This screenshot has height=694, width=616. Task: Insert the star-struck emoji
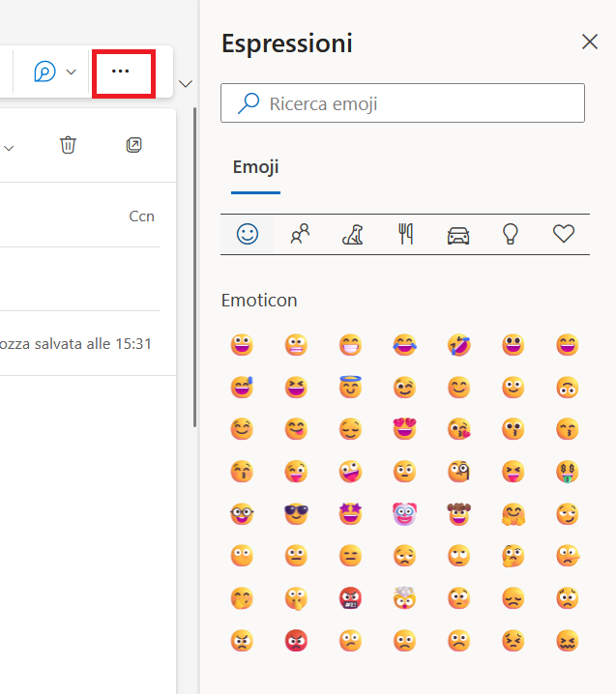(350, 514)
